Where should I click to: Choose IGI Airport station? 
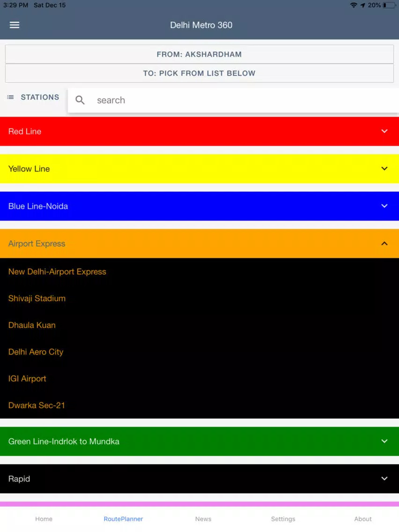[27, 379]
